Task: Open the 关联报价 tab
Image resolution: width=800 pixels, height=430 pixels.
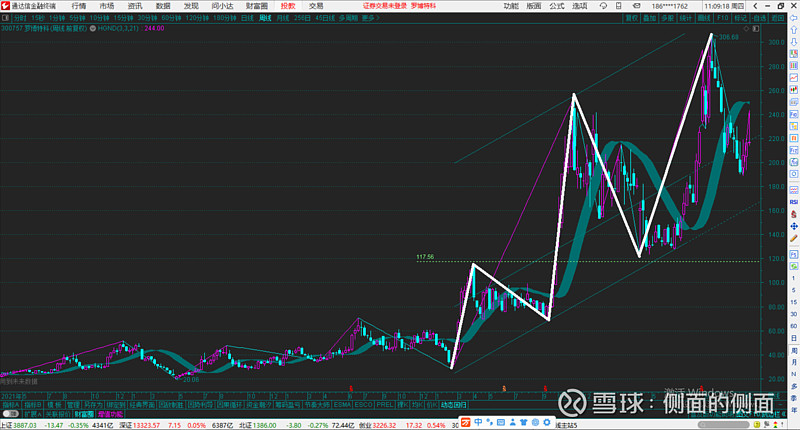Action: (x=58, y=414)
